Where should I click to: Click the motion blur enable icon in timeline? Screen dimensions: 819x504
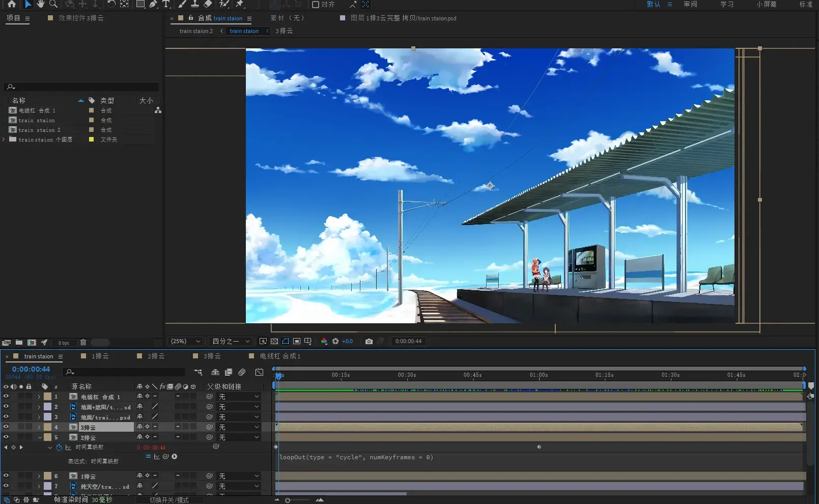tap(242, 372)
